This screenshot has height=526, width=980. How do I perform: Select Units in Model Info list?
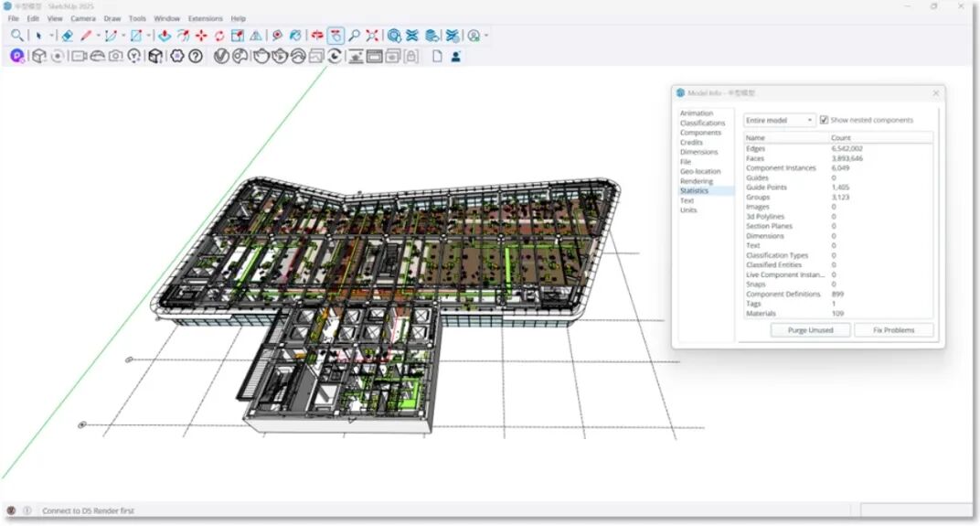(x=688, y=210)
